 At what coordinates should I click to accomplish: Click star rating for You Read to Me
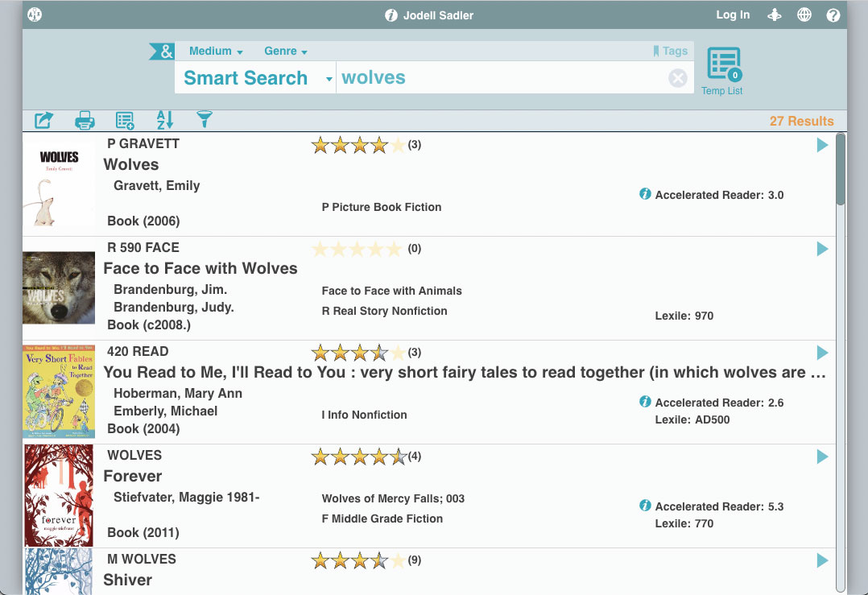coord(358,353)
